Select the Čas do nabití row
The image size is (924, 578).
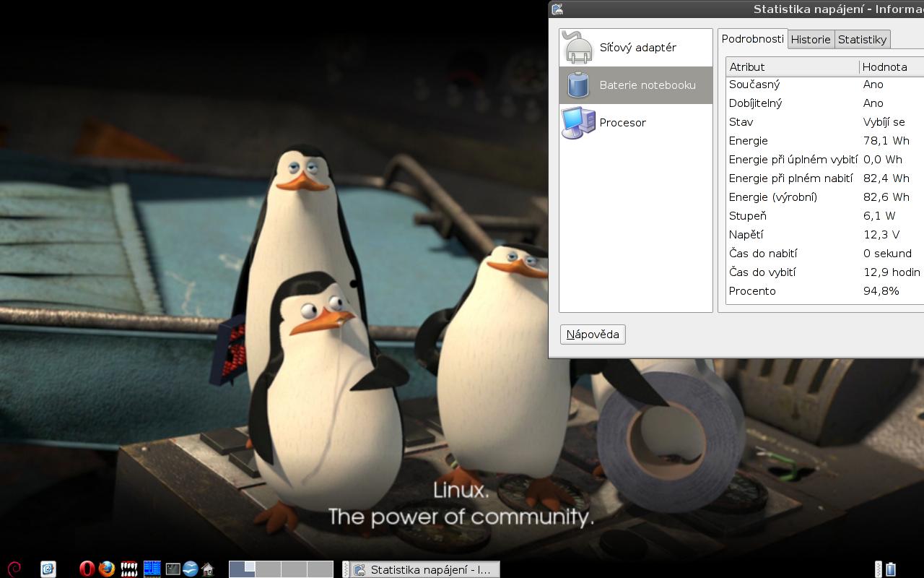(x=825, y=254)
